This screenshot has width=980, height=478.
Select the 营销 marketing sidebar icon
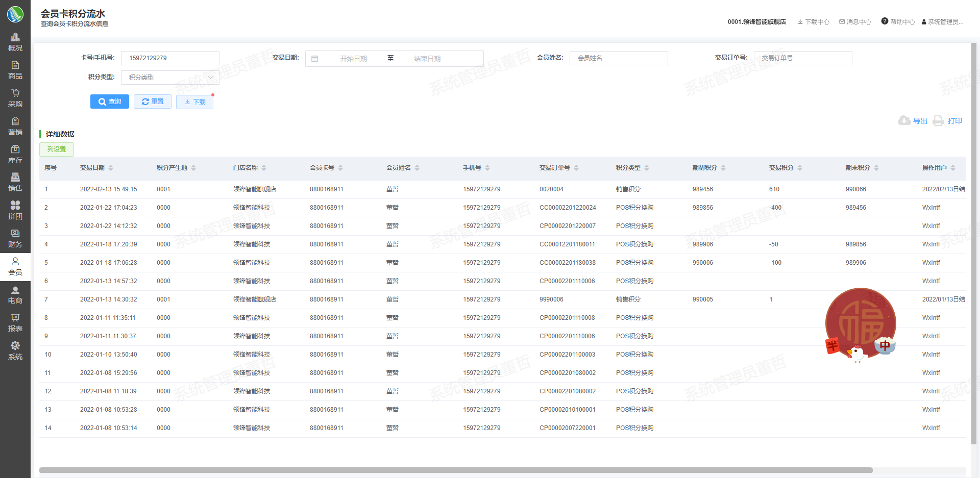point(15,122)
